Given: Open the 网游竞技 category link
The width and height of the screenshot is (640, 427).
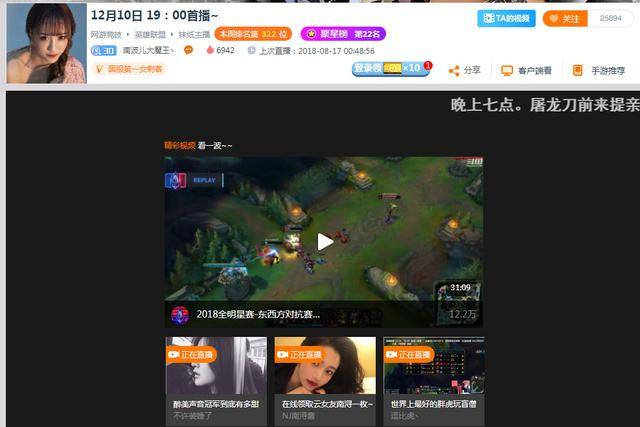Looking at the screenshot, I should [106, 35].
